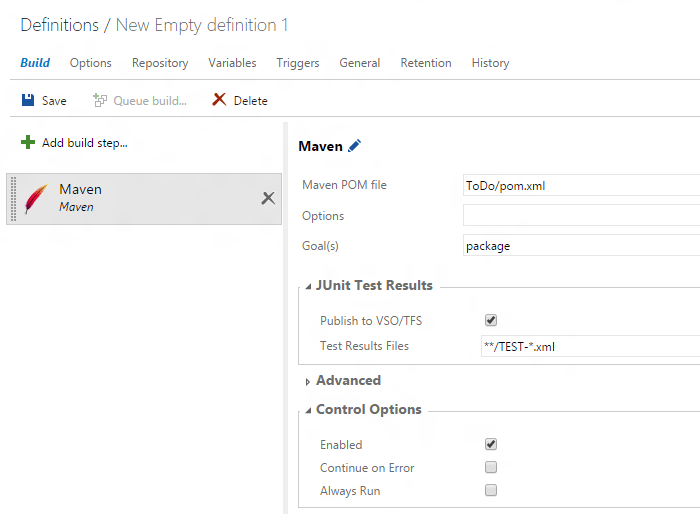The height and width of the screenshot is (514, 700).
Task: Click the 'Maven POM file' label
Action: [x=344, y=185]
